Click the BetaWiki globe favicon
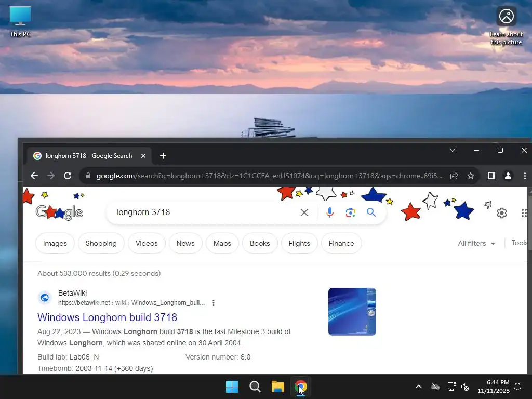The height and width of the screenshot is (399, 532). pos(45,298)
